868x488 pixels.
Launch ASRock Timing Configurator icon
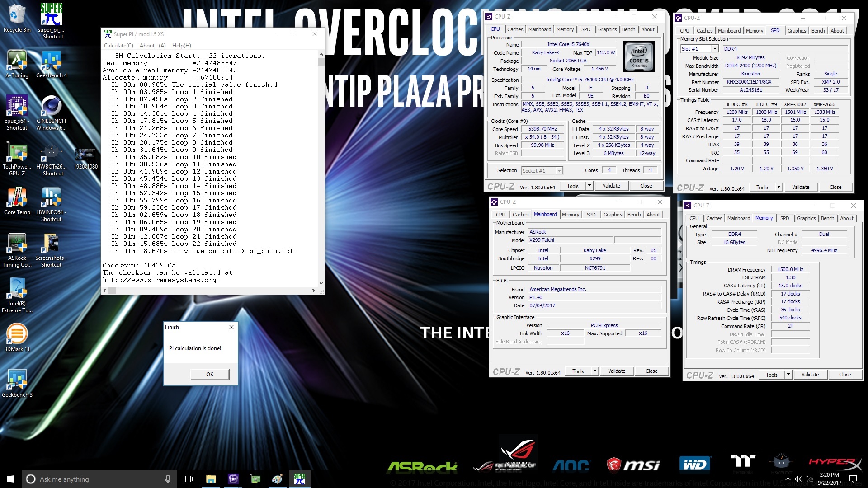[17, 250]
